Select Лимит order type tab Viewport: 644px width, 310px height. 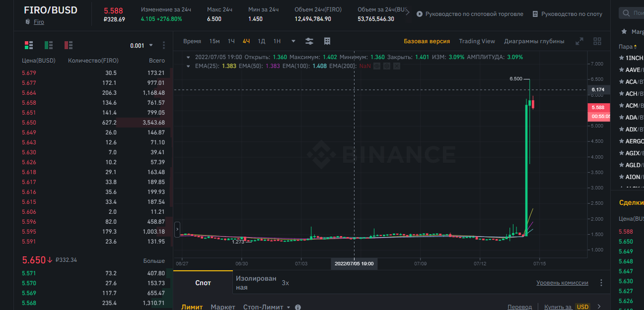(x=192, y=307)
